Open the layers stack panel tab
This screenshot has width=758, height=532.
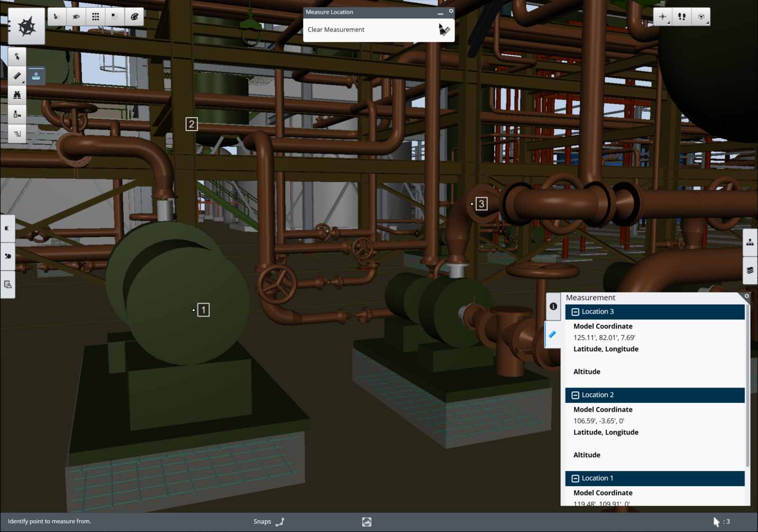750,271
